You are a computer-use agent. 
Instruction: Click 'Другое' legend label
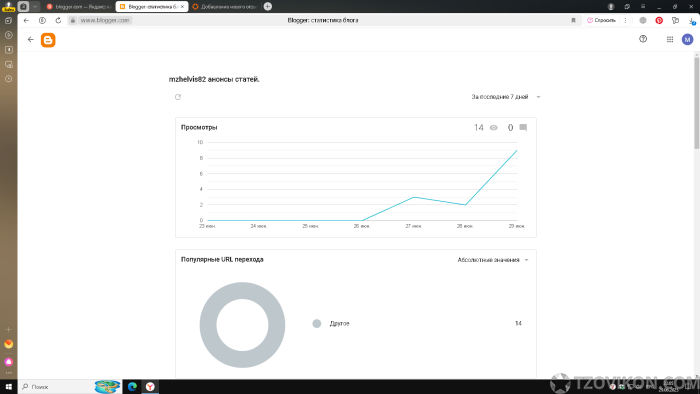[x=339, y=323]
